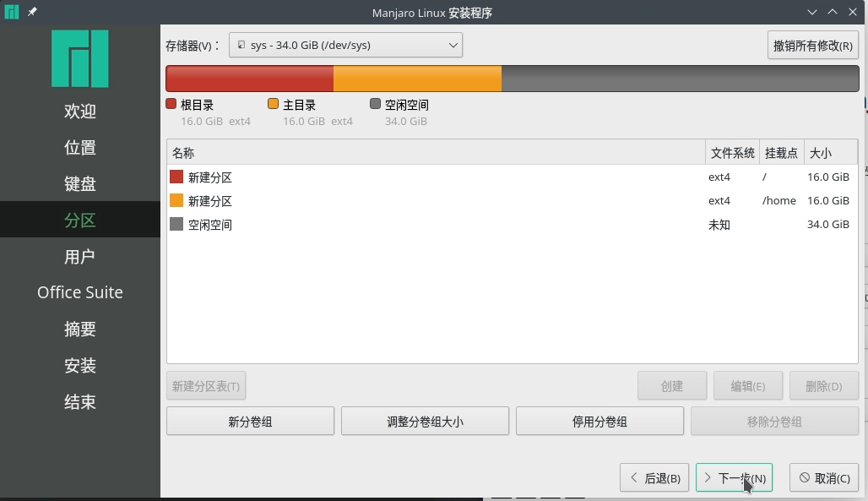Select the red root partition bar segment
868x501 pixels.
pyautogui.click(x=250, y=78)
